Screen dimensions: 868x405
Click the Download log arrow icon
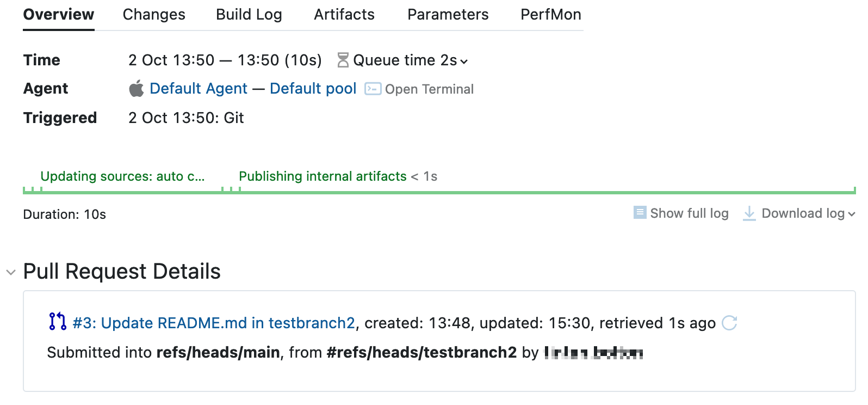[x=749, y=213]
